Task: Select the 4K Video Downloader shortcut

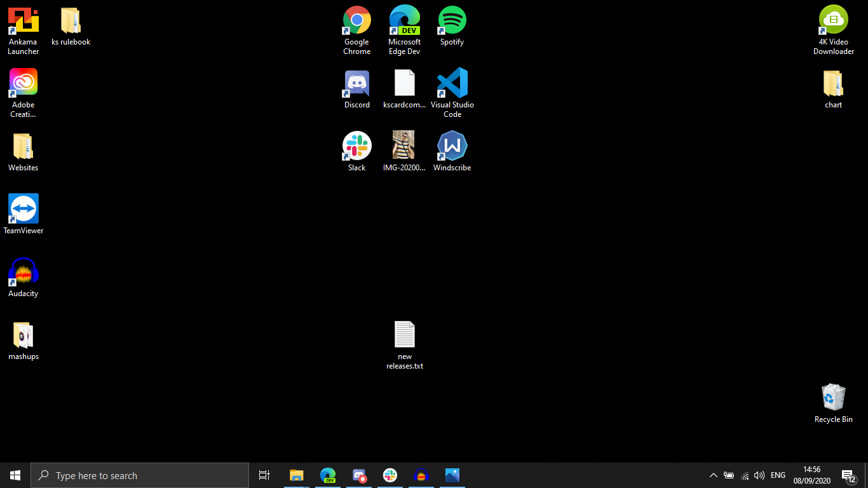Action: pos(834,30)
